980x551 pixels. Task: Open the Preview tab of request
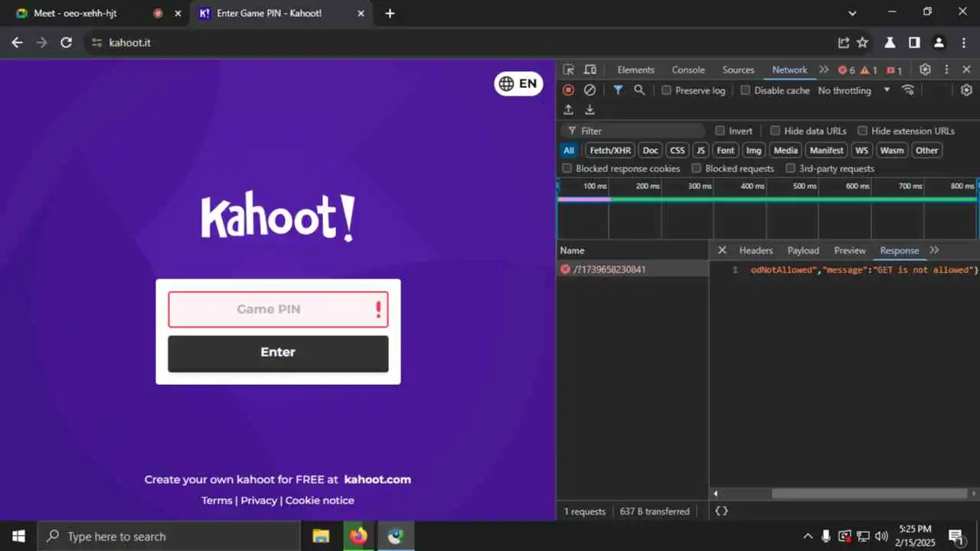850,250
